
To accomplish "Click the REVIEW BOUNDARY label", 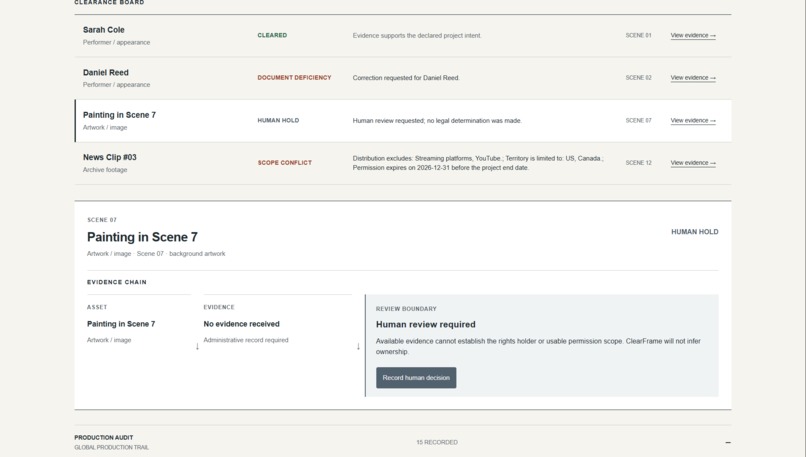I will coord(406,309).
